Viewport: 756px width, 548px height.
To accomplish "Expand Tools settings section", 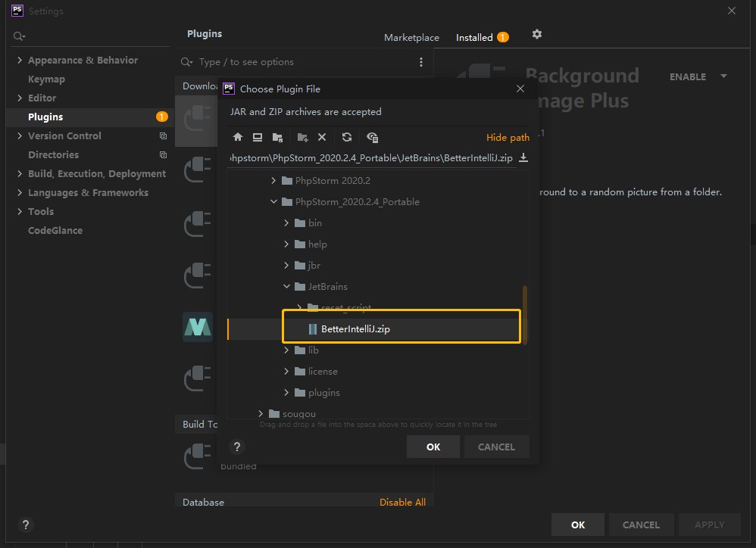I will tap(20, 211).
